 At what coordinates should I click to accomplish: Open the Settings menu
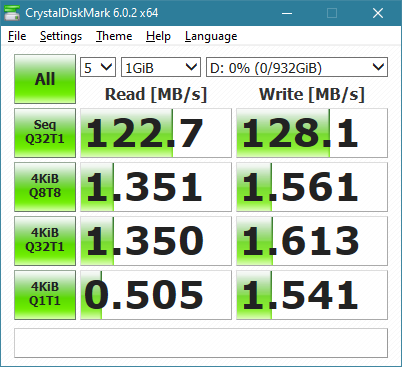(x=61, y=36)
